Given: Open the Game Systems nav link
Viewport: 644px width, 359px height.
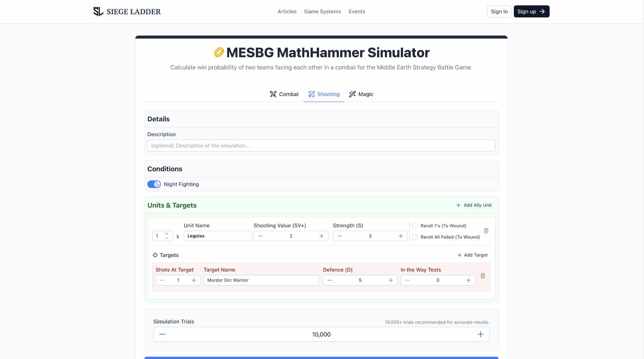Looking at the screenshot, I should pyautogui.click(x=322, y=11).
